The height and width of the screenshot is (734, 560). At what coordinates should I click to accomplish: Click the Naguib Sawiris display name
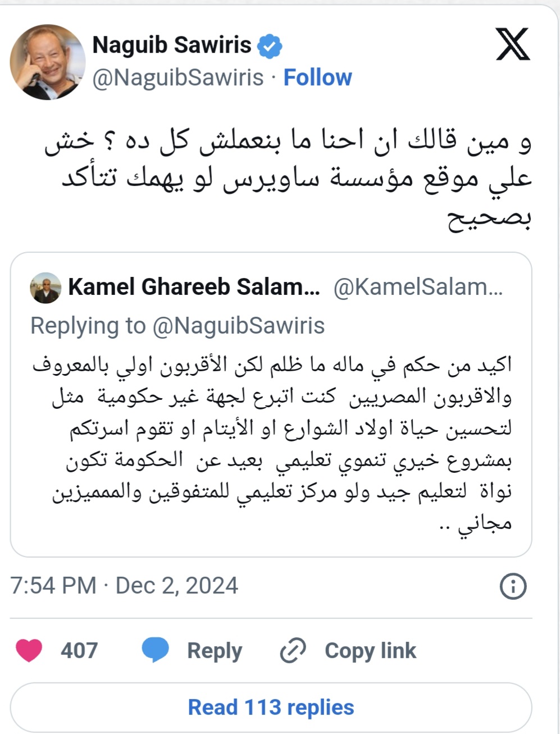tap(171, 45)
